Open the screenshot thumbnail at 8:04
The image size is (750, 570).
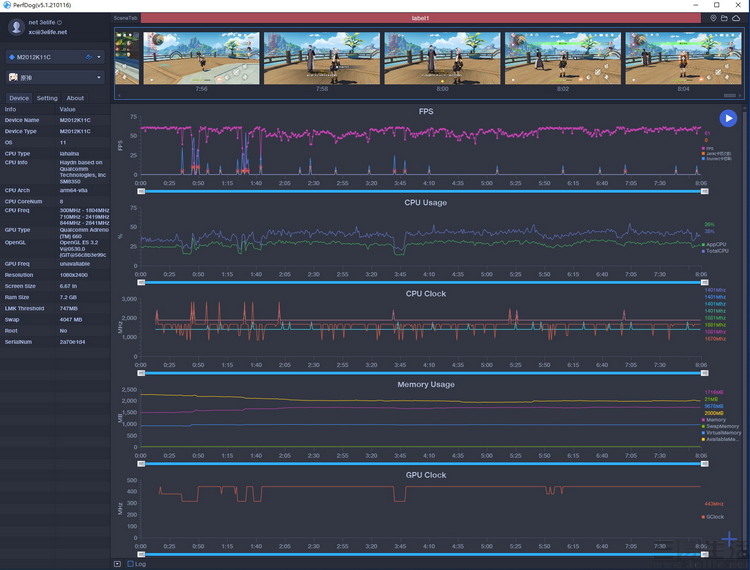(684, 58)
